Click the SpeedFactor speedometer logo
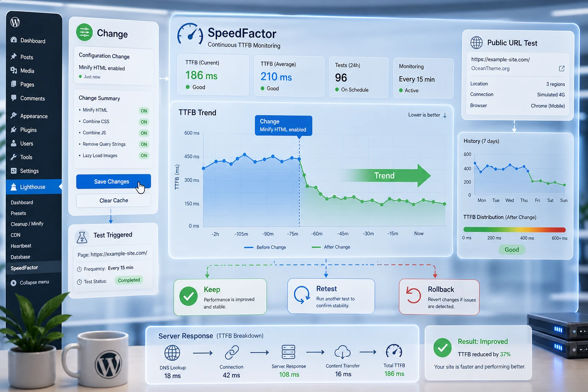The width and height of the screenshot is (588, 392). coord(190,35)
